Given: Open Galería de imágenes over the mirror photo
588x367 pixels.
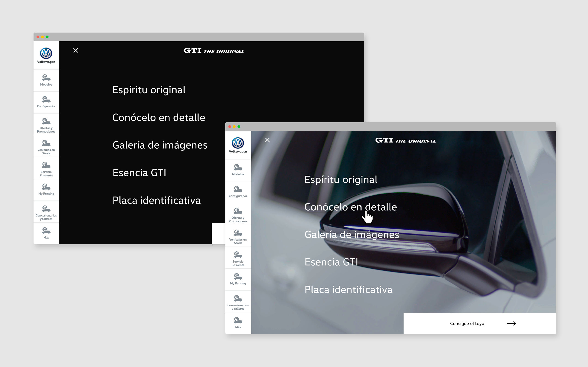Looking at the screenshot, I should (x=352, y=235).
